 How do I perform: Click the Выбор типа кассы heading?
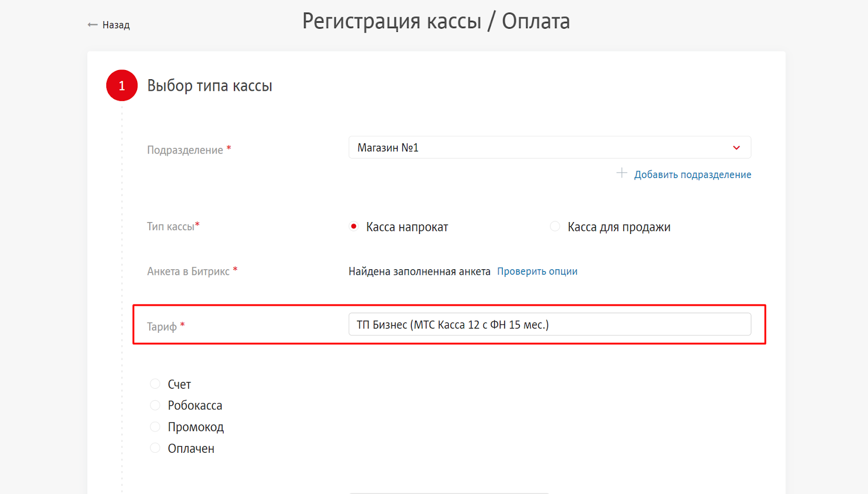[x=209, y=86]
